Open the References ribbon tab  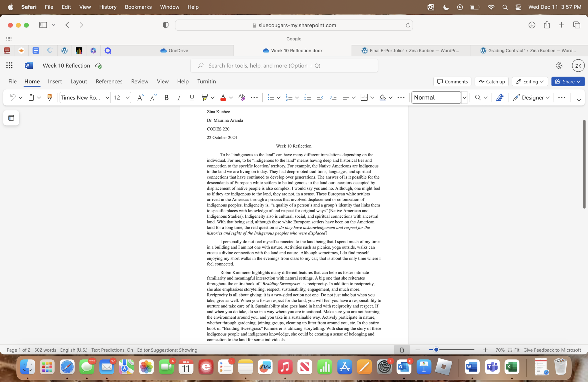[x=109, y=81]
